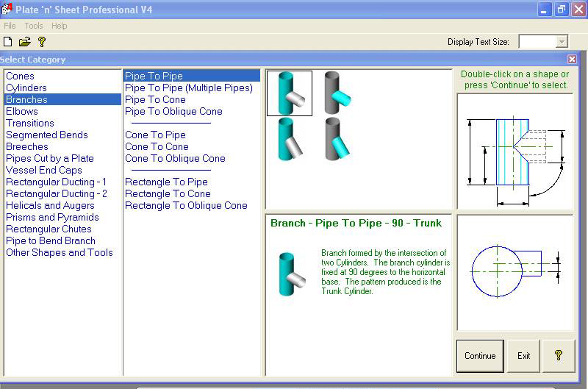Choose the Pipe To Cone subcategory

click(x=192, y=99)
